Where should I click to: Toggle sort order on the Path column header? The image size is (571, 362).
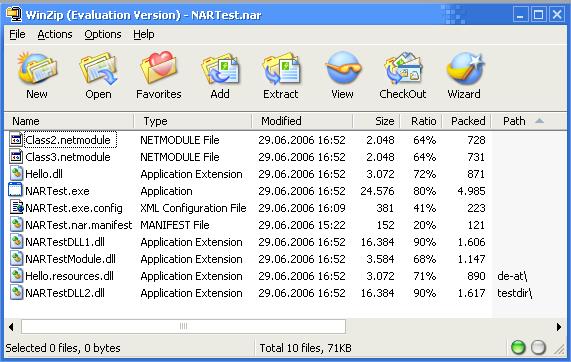pos(529,121)
